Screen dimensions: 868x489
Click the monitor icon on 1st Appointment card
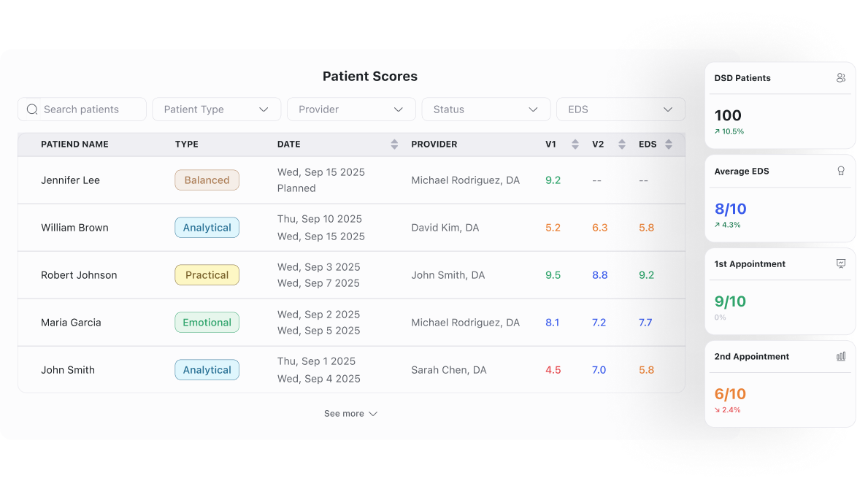point(841,263)
